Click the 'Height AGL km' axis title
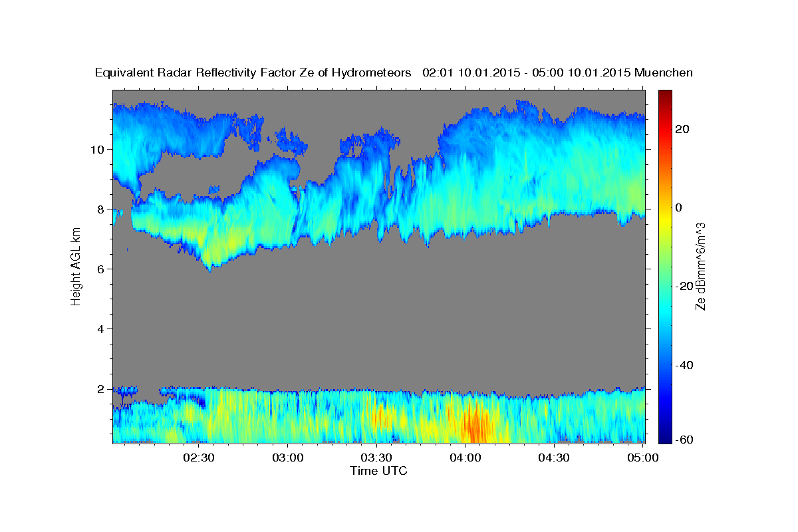798x532 pixels. point(76,266)
